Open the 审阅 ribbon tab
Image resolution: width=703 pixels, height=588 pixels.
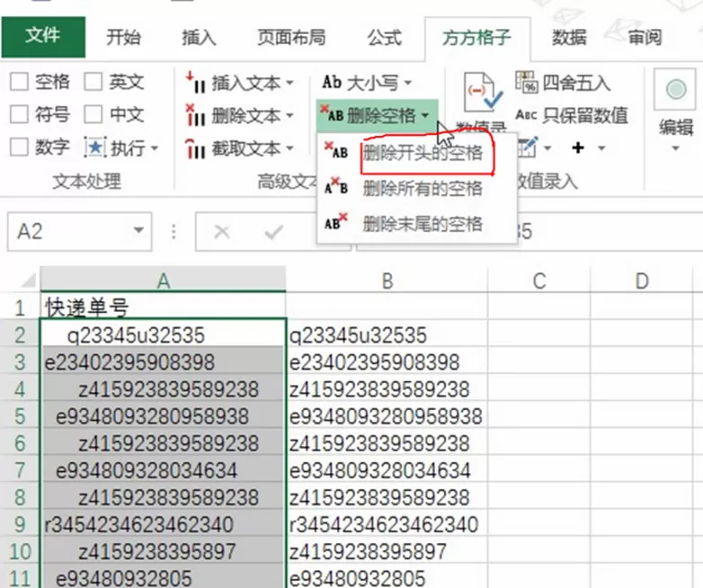[645, 37]
